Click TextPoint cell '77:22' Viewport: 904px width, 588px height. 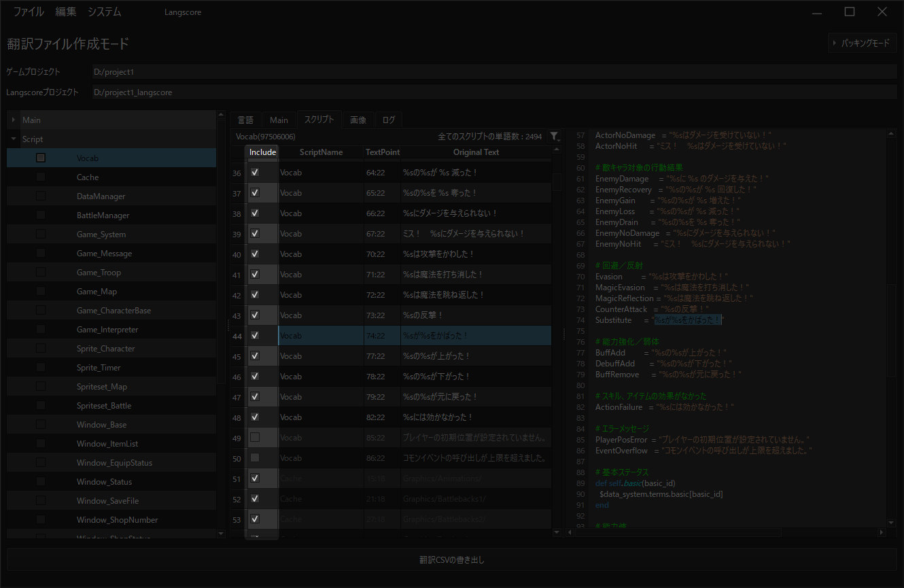(382, 356)
